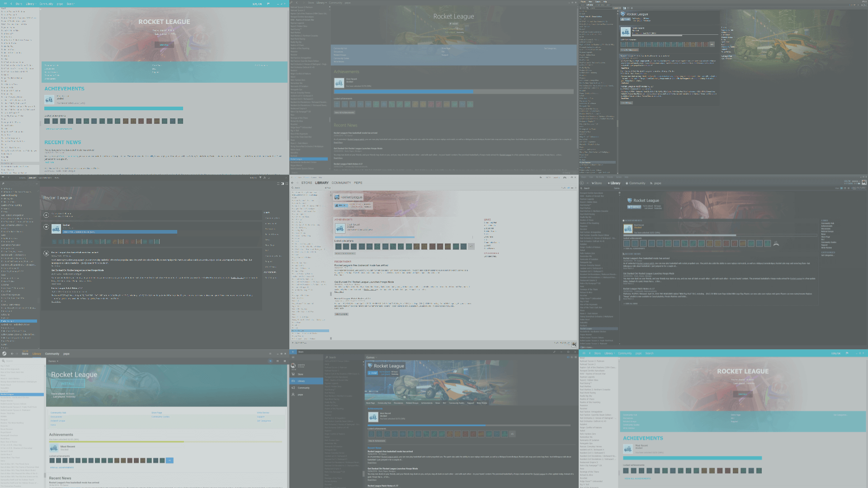Expand the blue plus tile after locked achievements
This screenshot has height=488, width=868.
click(x=170, y=460)
